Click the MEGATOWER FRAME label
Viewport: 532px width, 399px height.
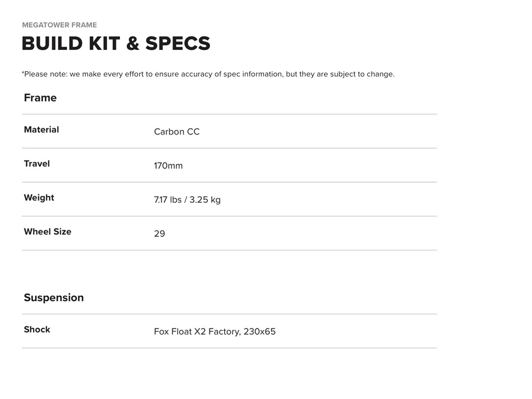click(x=59, y=25)
